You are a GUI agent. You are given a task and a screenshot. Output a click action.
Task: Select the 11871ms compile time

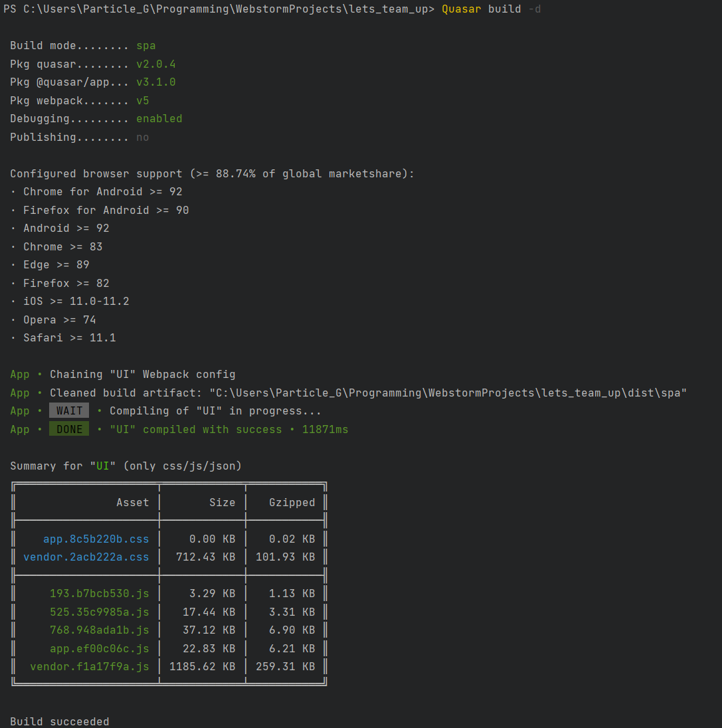(x=326, y=429)
